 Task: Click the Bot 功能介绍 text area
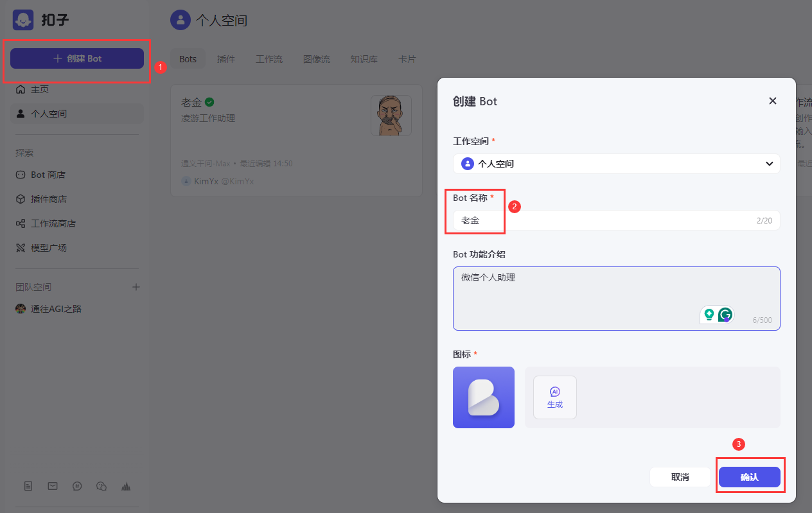point(617,299)
